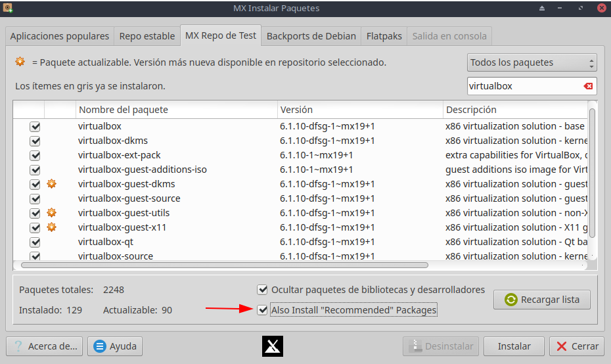611x364 pixels.
Task: Open the Flatpaks tab
Action: pyautogui.click(x=384, y=36)
